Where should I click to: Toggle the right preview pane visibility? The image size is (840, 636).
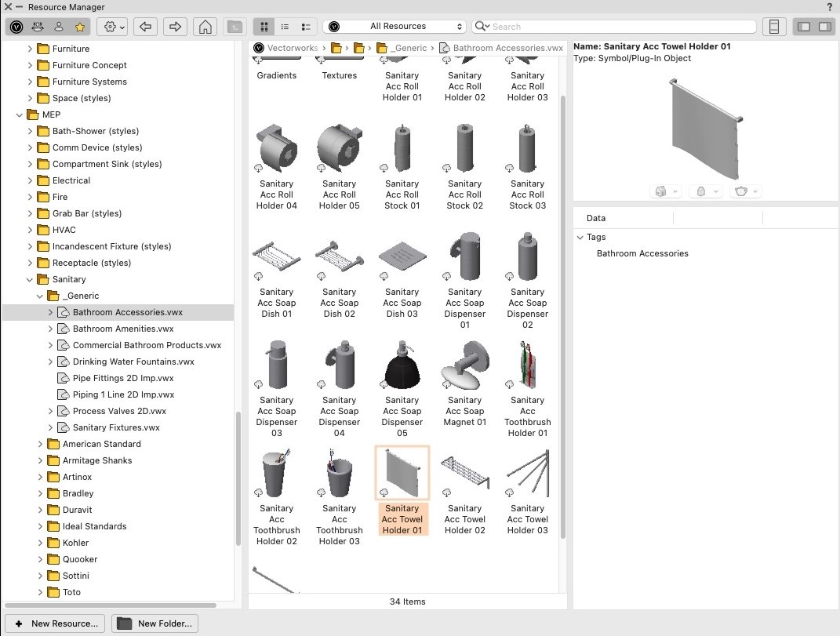pyautogui.click(x=824, y=27)
